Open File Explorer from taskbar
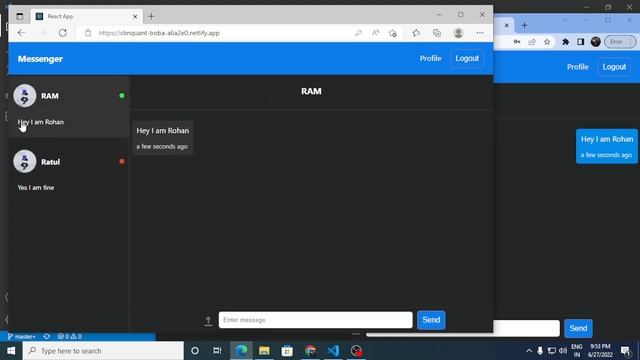Screen dimensions: 640x360 tap(264, 351)
